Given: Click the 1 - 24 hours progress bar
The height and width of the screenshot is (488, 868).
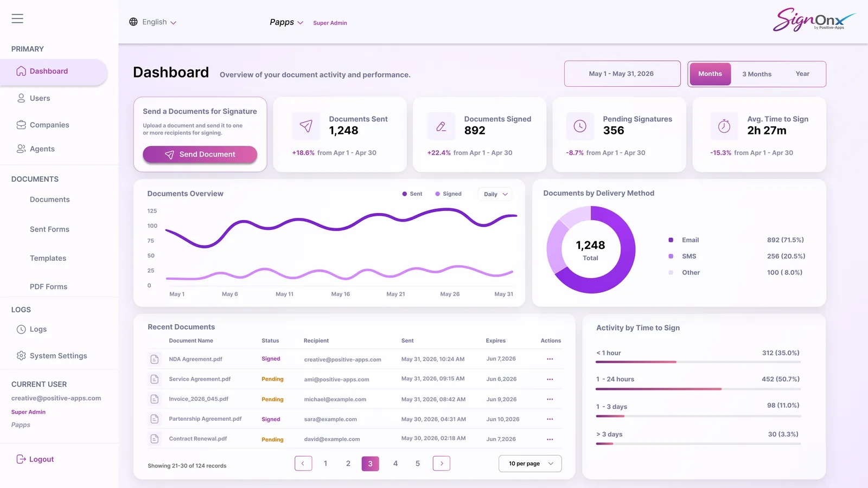Looking at the screenshot, I should pyautogui.click(x=698, y=389).
